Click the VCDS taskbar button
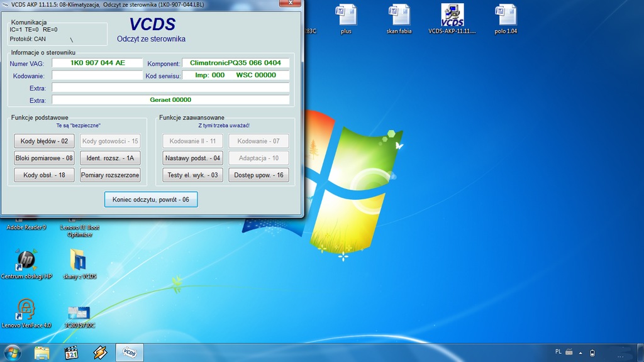644x362 pixels. coord(130,353)
